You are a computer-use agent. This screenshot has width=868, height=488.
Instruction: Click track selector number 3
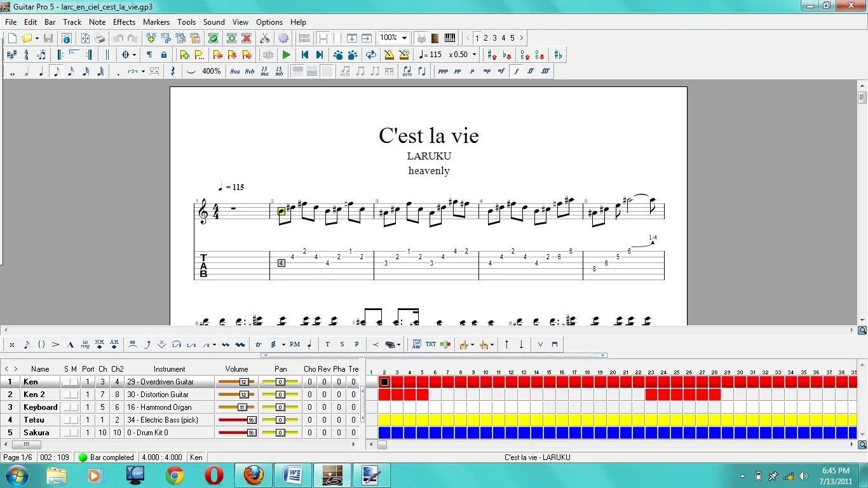pyautogui.click(x=494, y=38)
